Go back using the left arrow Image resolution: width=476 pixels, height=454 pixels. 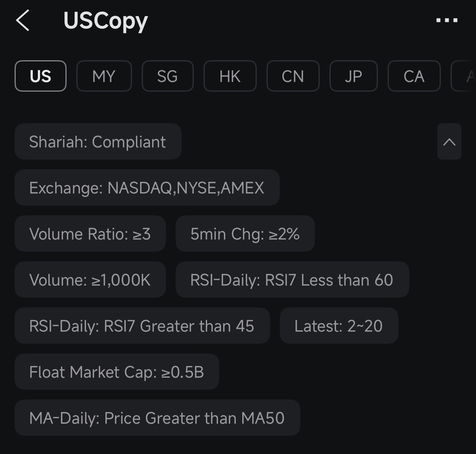23,20
